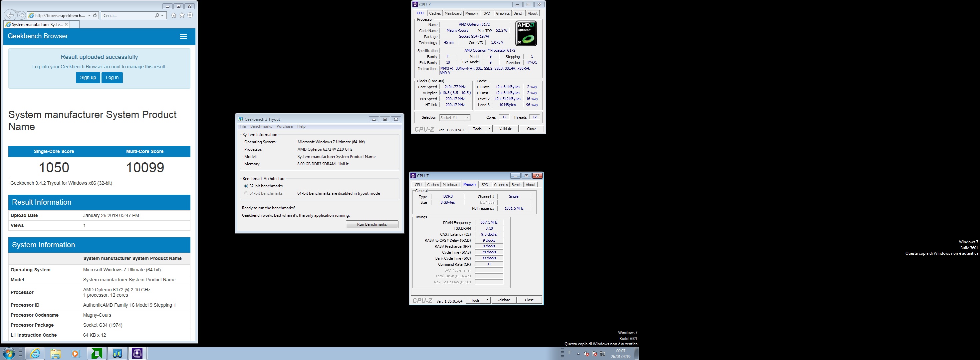Click the CPU-Z taskbar icon
980x360 pixels.
tap(137, 354)
